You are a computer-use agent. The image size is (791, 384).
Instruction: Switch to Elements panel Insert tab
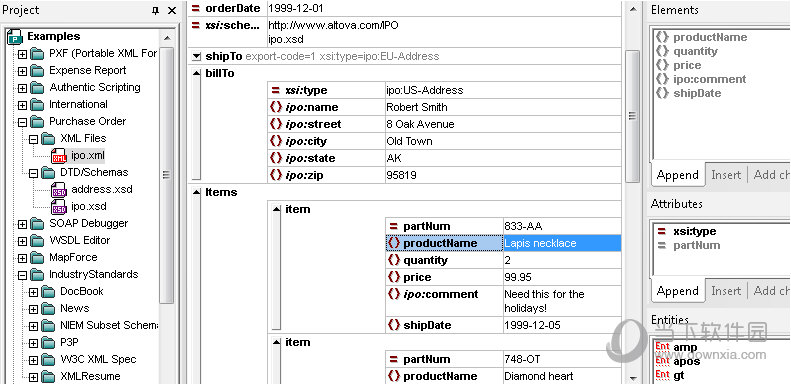pos(726,175)
